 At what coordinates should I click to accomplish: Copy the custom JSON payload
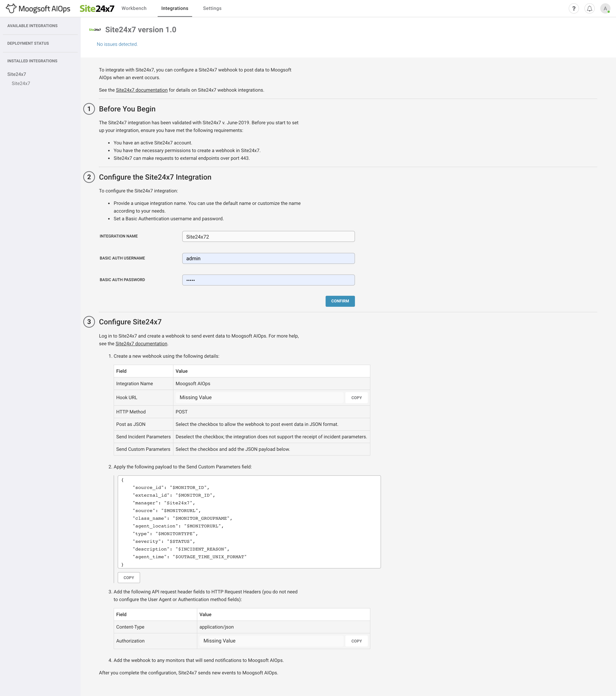[129, 577]
